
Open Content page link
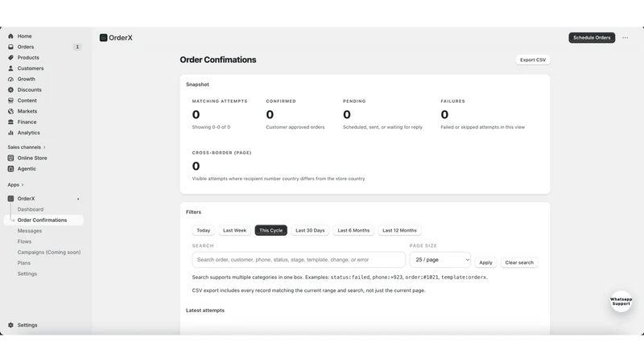(x=27, y=100)
